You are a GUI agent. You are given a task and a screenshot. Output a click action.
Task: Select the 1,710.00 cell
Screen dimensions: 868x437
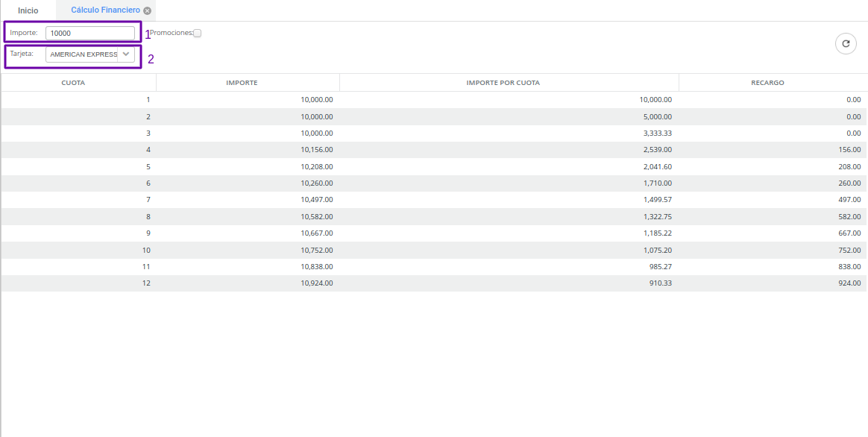tap(509, 183)
